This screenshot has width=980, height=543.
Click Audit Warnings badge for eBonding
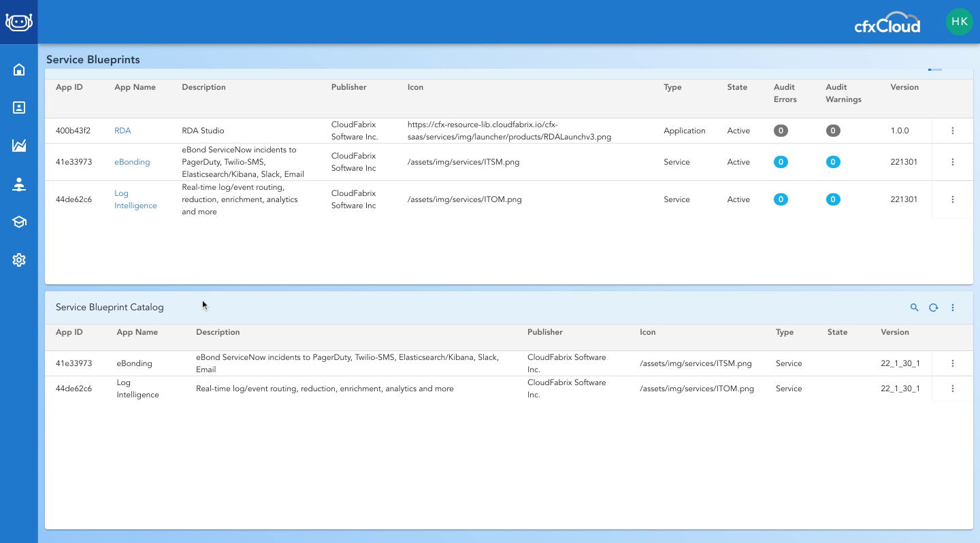click(x=833, y=162)
